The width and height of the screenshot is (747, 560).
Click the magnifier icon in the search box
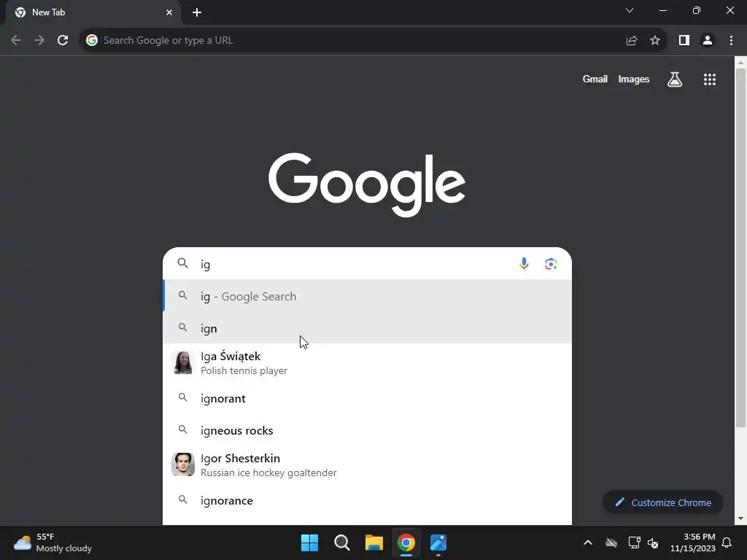[x=183, y=262]
